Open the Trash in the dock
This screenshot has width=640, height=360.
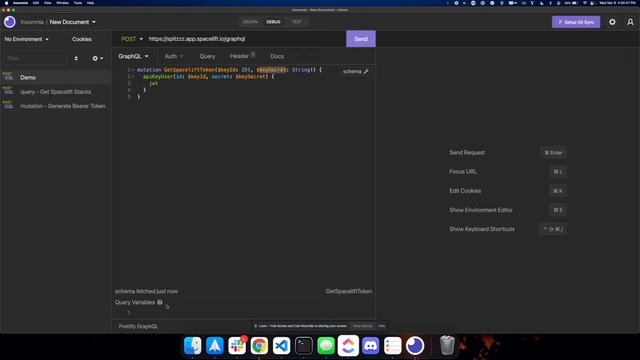pyautogui.click(x=447, y=346)
